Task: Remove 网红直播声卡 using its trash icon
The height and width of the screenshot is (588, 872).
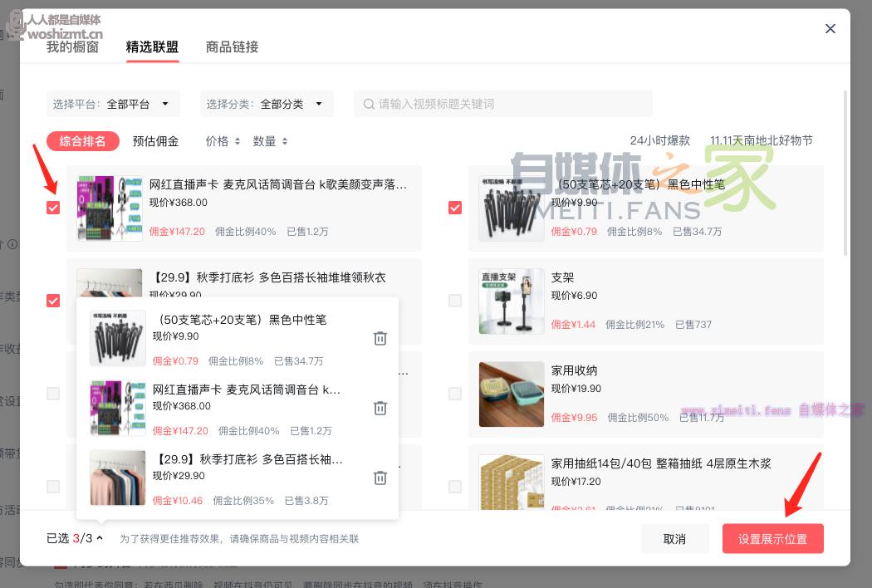Action: pyautogui.click(x=380, y=408)
